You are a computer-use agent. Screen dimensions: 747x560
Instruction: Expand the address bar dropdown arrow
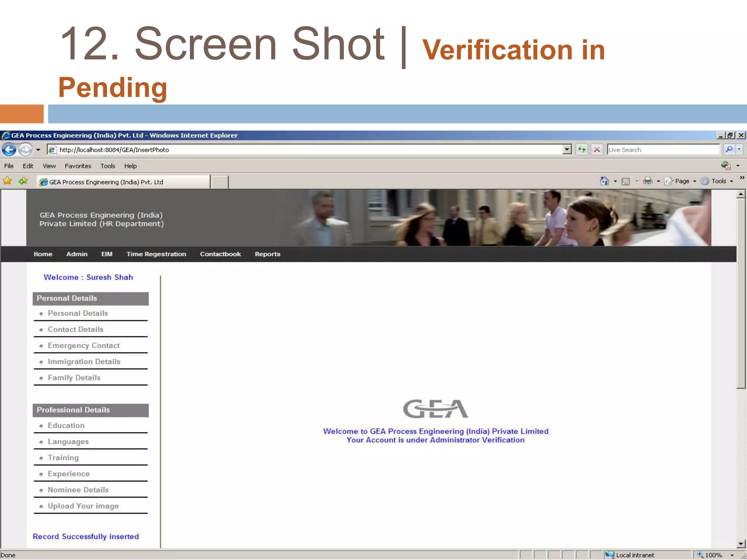click(567, 149)
